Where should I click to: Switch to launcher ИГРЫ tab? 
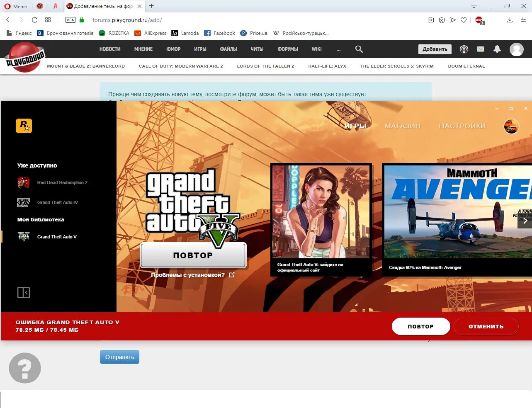tap(355, 126)
